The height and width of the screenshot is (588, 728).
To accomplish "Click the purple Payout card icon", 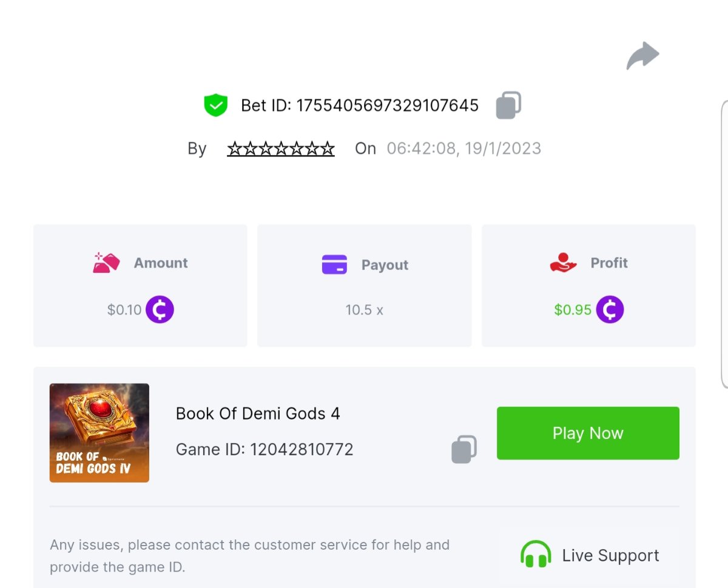I will (x=334, y=265).
